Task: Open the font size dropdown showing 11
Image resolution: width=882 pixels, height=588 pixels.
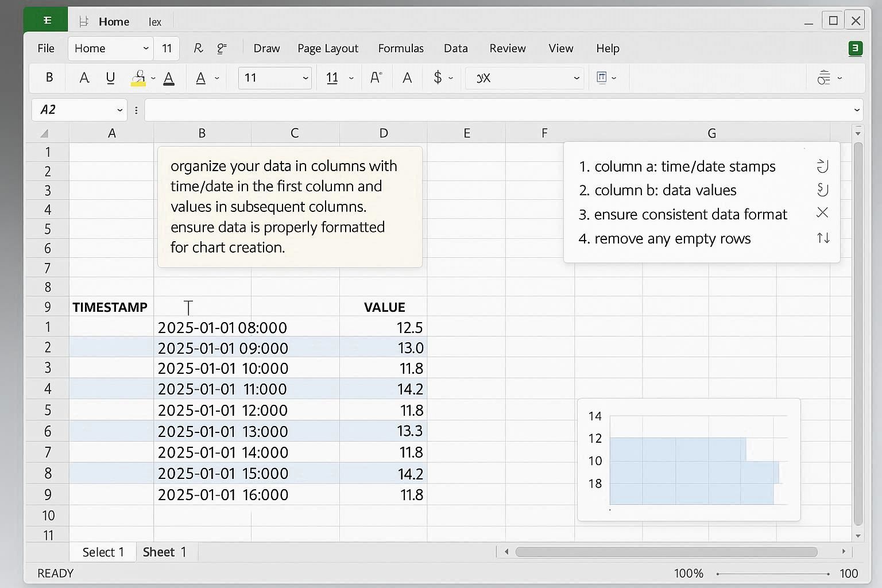Action: coord(275,78)
